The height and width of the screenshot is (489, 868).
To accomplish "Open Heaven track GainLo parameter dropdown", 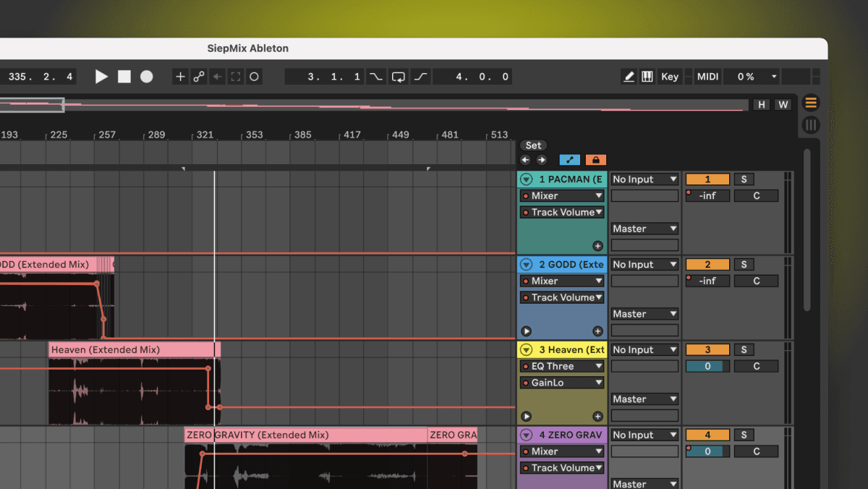I will [562, 383].
